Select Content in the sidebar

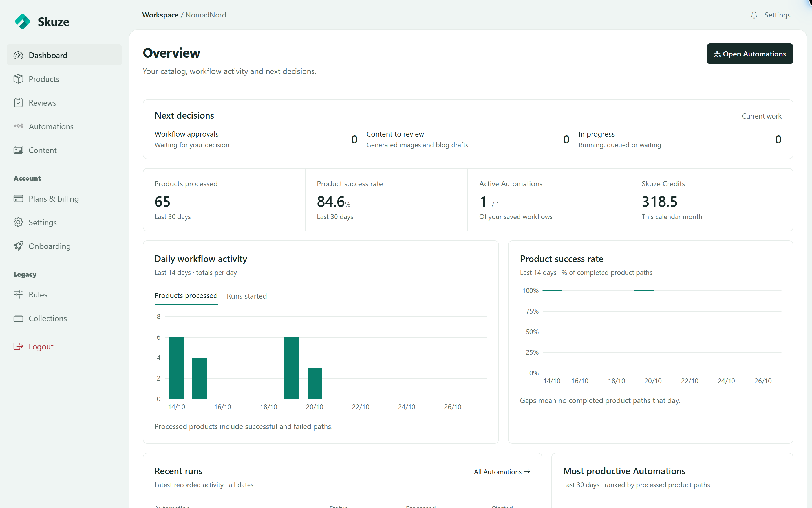tap(64, 150)
